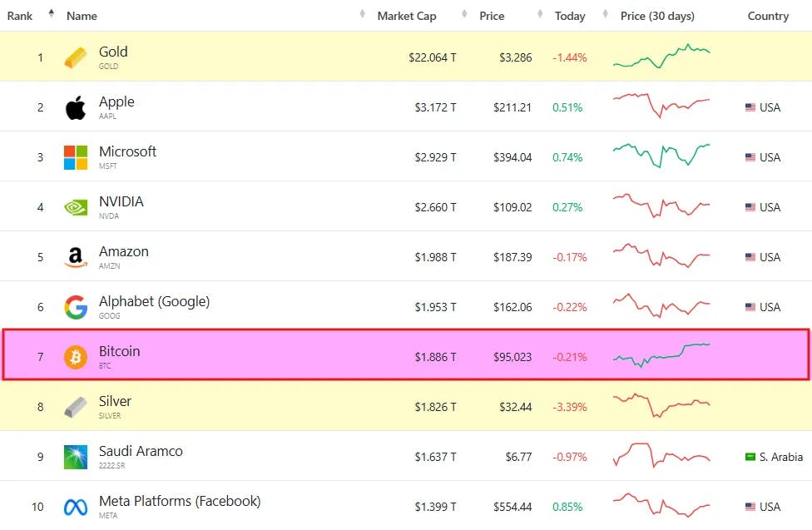The image size is (812, 530).
Task: Click Silver's -3.39% change
Action: point(570,407)
